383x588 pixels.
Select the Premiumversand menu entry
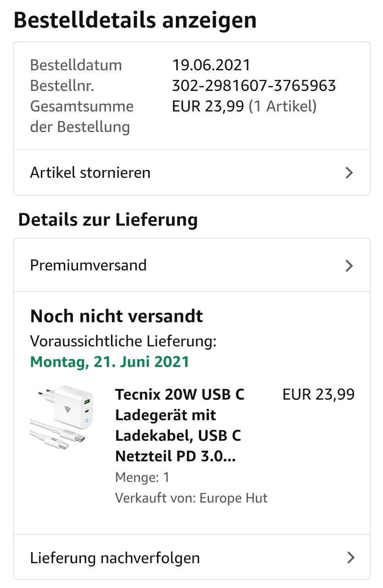coord(88,266)
